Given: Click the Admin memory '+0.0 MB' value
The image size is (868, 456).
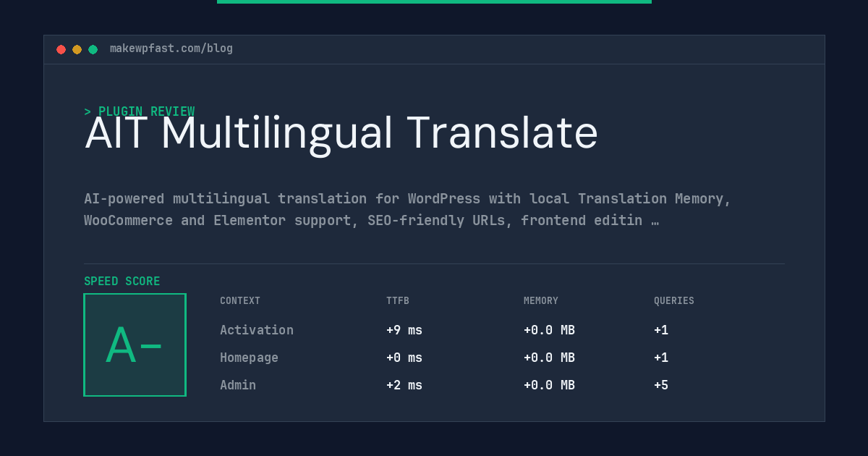Looking at the screenshot, I should pyautogui.click(x=549, y=385).
